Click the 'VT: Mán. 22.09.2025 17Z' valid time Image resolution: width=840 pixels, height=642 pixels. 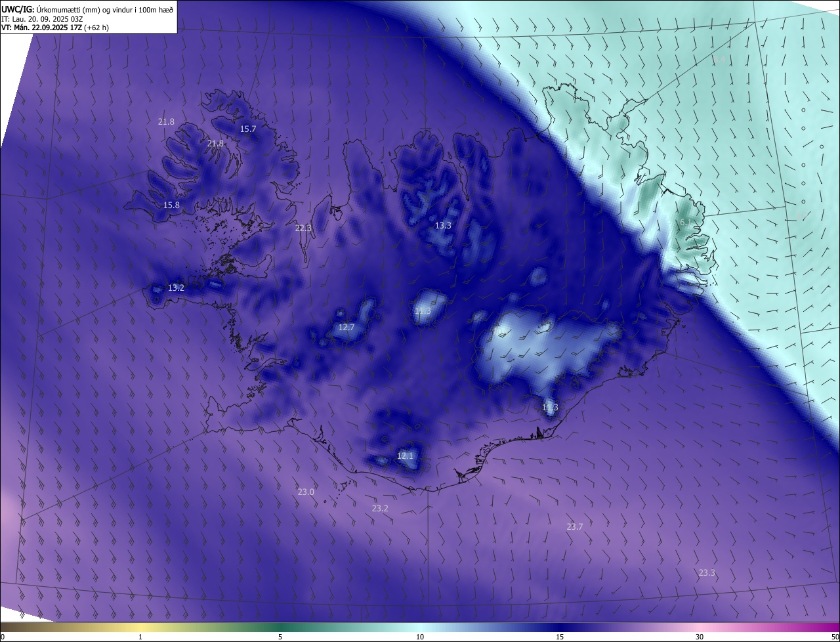point(42,28)
